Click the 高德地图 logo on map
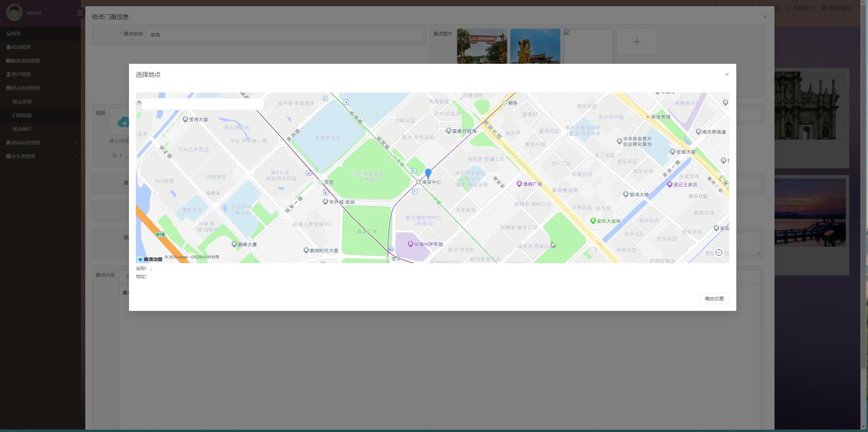Image resolution: width=868 pixels, height=432 pixels. pos(150,259)
